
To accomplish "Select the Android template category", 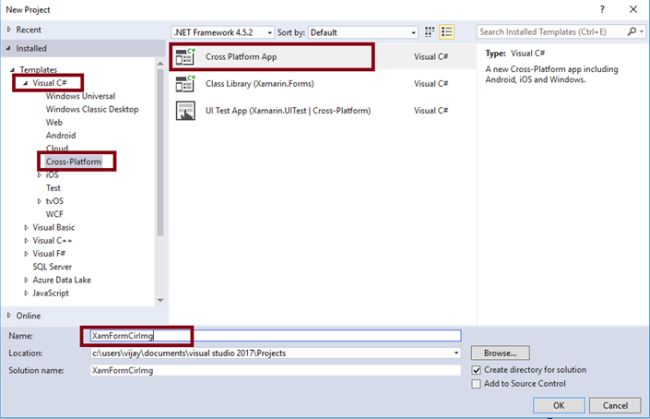I will [61, 136].
